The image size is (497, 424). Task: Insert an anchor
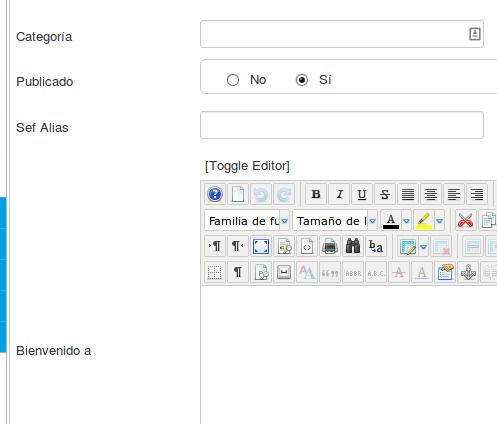[468, 273]
